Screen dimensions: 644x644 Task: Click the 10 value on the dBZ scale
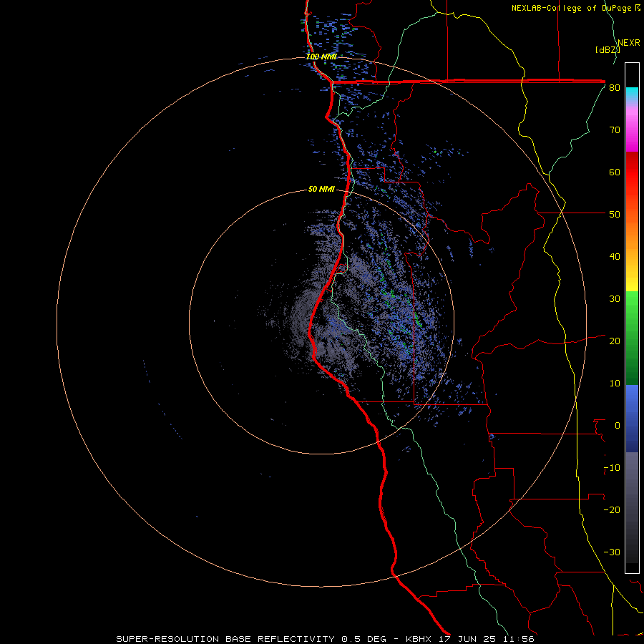pyautogui.click(x=615, y=384)
